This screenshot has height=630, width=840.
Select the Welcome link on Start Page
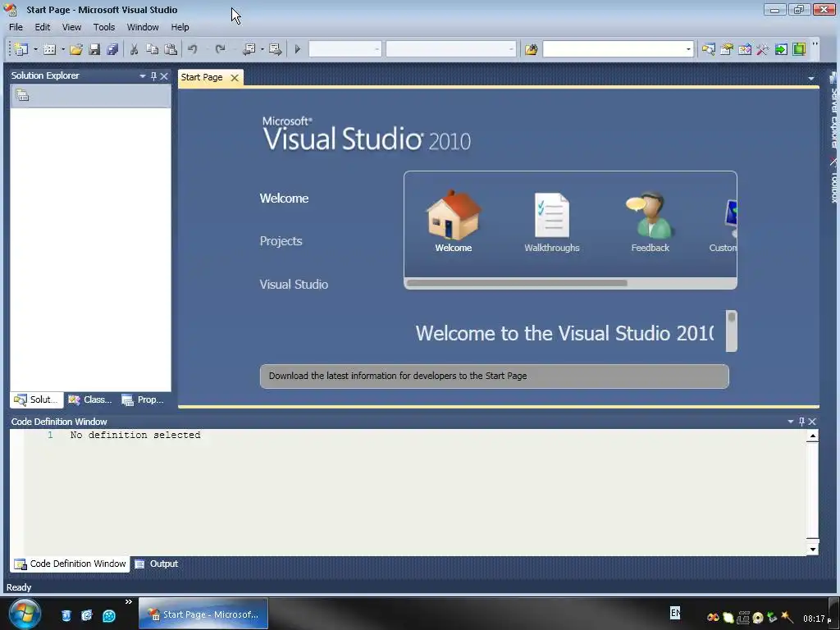284,199
